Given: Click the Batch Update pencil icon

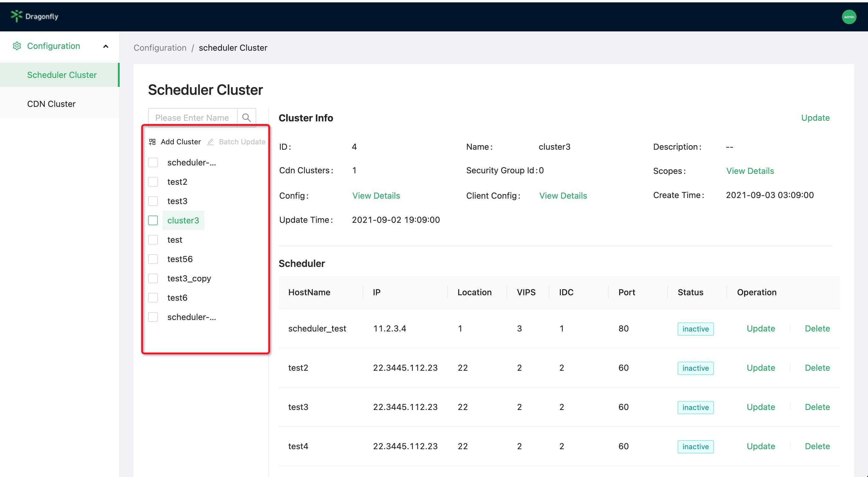Looking at the screenshot, I should (210, 142).
